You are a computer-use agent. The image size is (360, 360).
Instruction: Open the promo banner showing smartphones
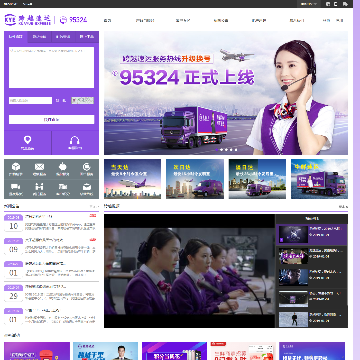(174, 351)
